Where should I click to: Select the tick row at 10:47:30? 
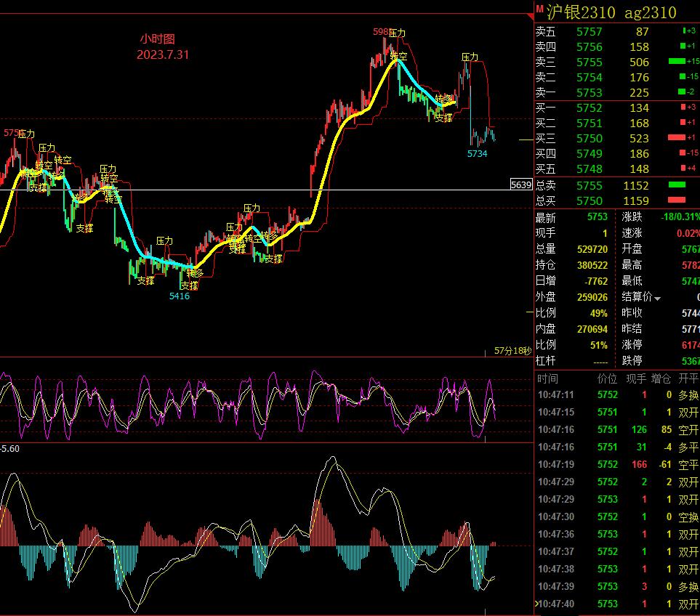click(x=617, y=516)
